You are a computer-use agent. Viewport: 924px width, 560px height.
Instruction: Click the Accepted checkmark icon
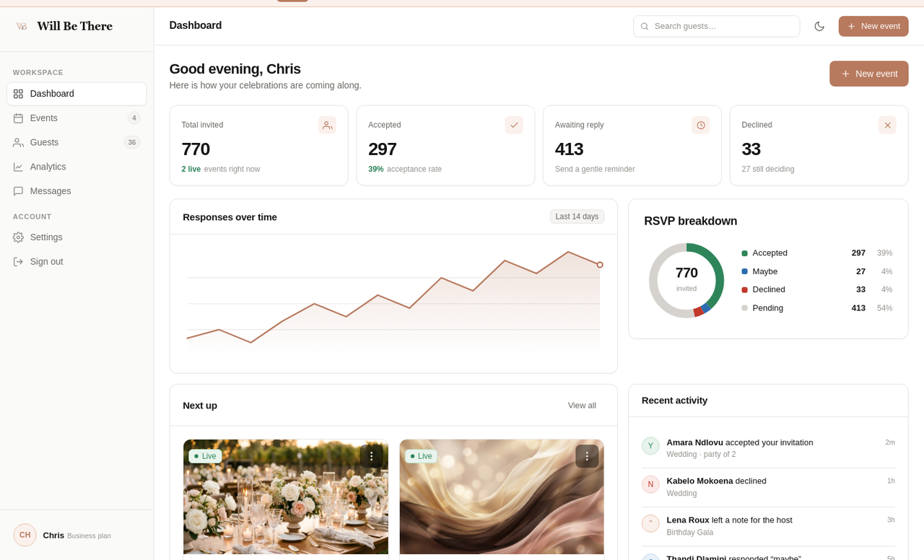coord(514,125)
